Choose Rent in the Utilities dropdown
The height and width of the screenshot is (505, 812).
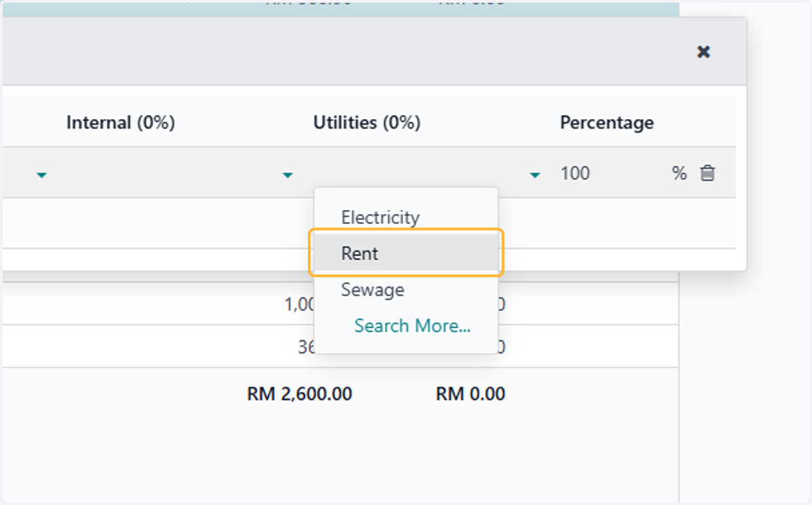(x=406, y=253)
